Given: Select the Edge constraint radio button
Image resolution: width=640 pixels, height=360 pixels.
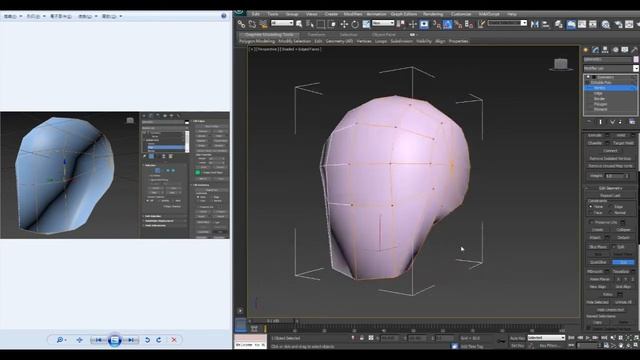Looking at the screenshot, I should (611, 207).
